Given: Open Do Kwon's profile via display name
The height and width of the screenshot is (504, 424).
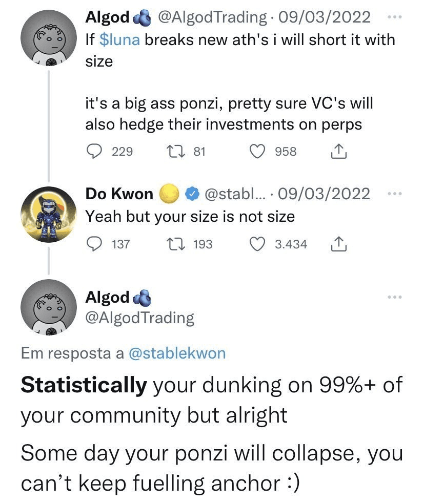Looking at the screenshot, I should click(119, 194).
